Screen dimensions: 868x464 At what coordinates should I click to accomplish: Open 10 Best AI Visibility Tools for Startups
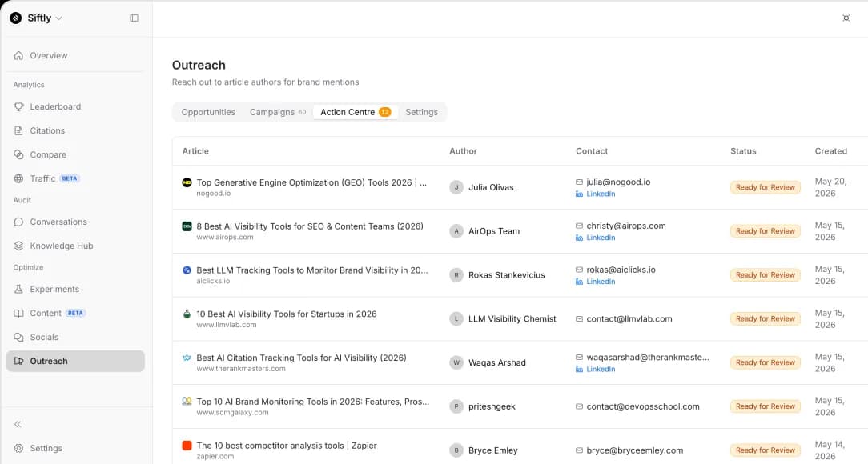(287, 314)
